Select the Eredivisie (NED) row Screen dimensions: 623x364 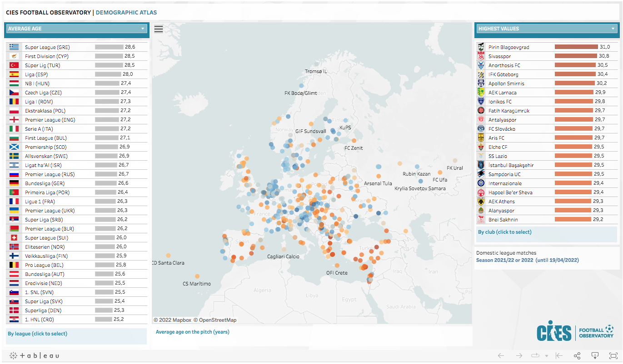pyautogui.click(x=77, y=283)
